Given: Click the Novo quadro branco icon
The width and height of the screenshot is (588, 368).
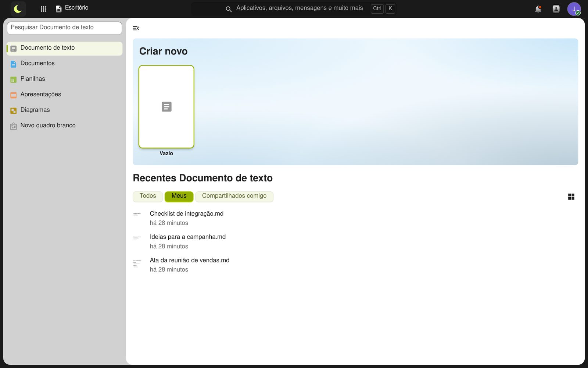Looking at the screenshot, I should pos(14,126).
